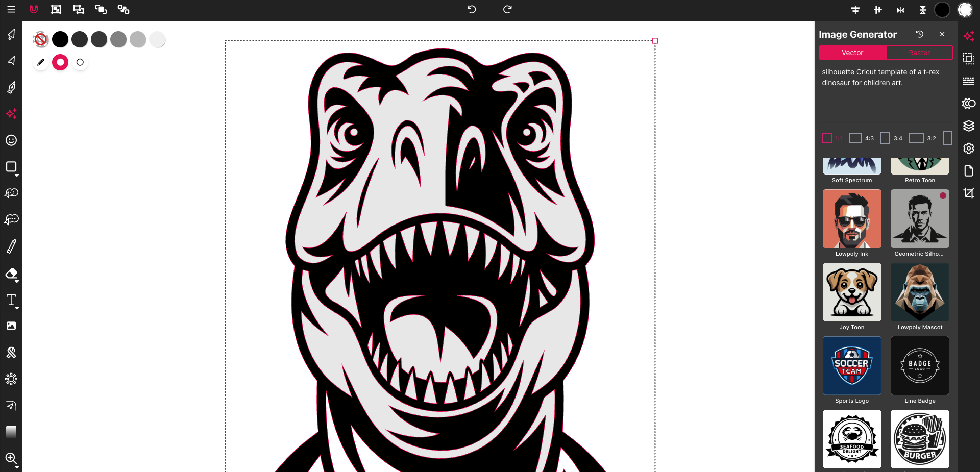
Task: Select the Eraser tool
Action: coord(11,274)
